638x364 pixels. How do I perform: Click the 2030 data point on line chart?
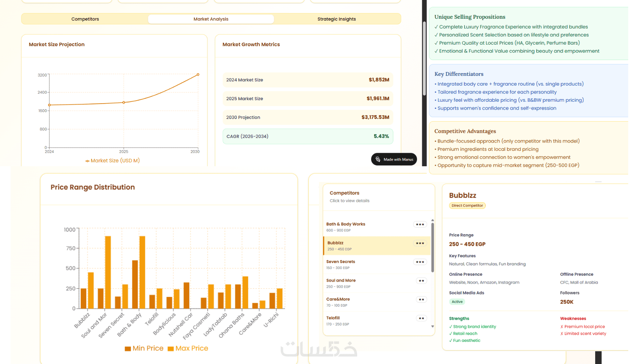coord(198,75)
